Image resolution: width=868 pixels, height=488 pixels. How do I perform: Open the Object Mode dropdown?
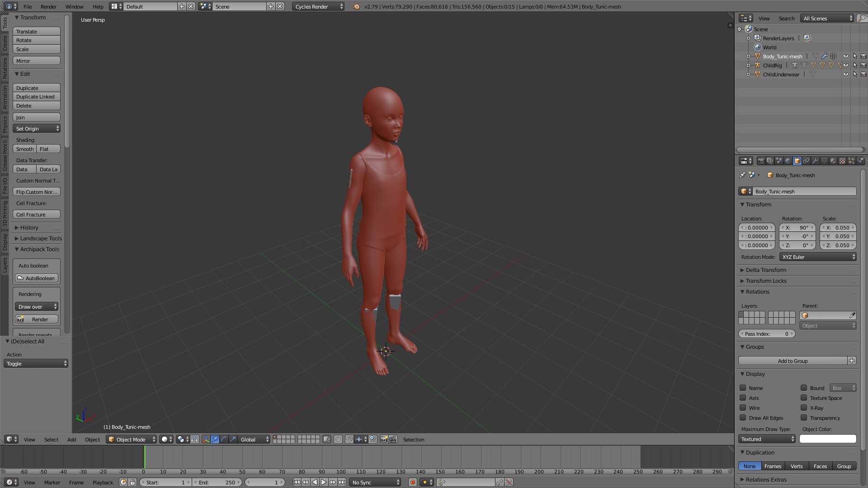[x=132, y=439]
